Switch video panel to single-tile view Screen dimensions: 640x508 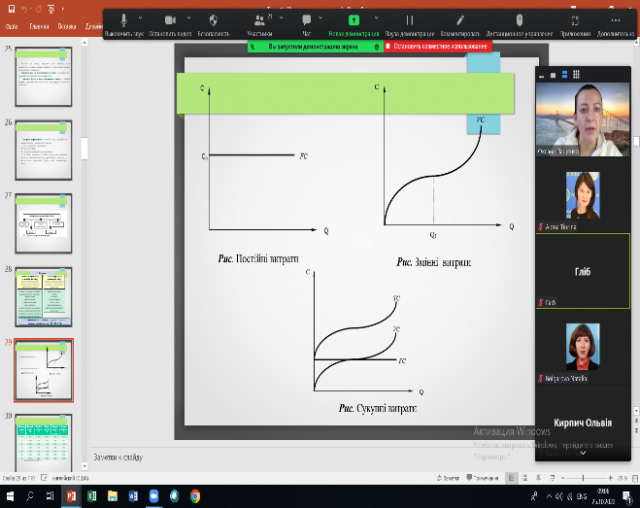pyautogui.click(x=553, y=75)
